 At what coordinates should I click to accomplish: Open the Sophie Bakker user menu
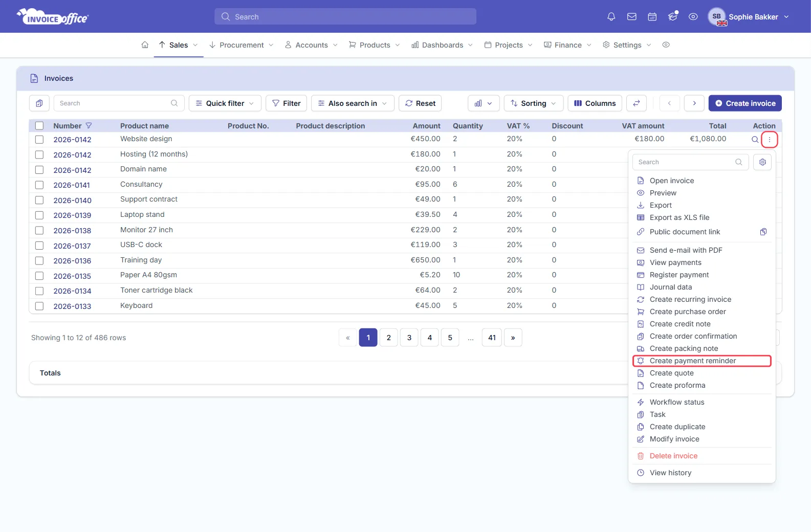(x=749, y=17)
